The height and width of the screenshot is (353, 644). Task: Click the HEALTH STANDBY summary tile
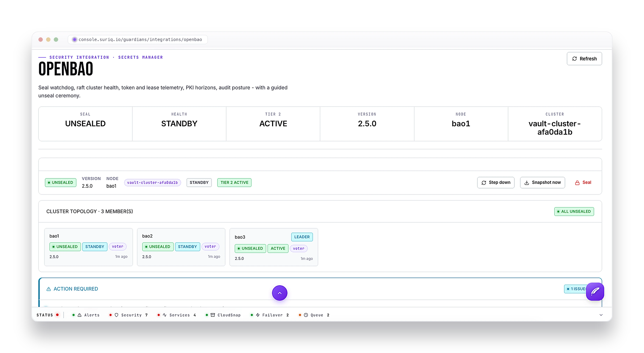(x=179, y=124)
